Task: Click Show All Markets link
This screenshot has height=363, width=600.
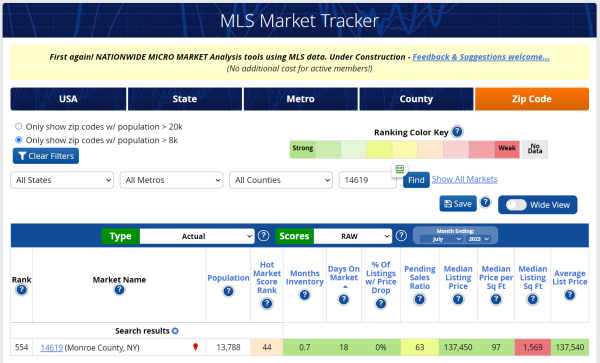Action: [x=465, y=179]
